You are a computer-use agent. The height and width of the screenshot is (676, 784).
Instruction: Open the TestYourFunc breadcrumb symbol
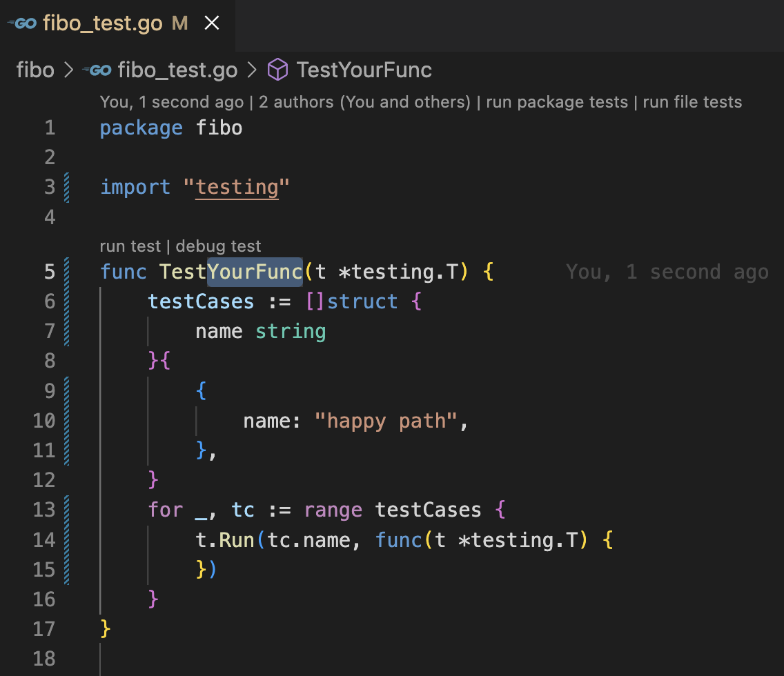pos(364,70)
